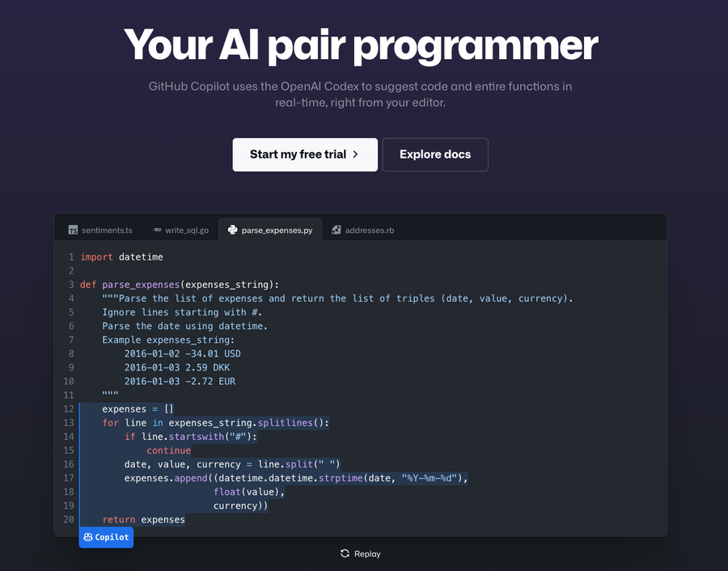
Task: Click 'import datetime' on line 1
Action: [121, 256]
